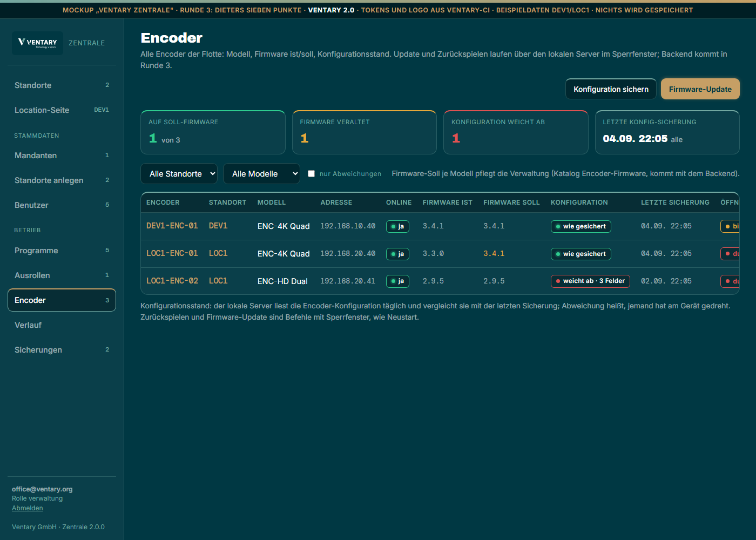
Task: Click 'wie gesichert' badge for LOC1-ENC-01
Action: 580,254
